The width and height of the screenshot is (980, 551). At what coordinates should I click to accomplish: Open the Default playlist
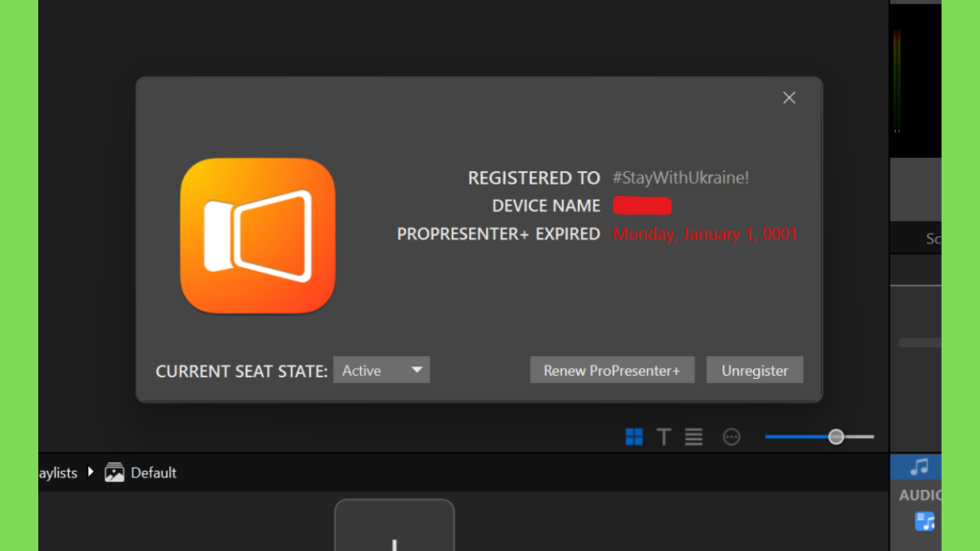[x=153, y=473]
